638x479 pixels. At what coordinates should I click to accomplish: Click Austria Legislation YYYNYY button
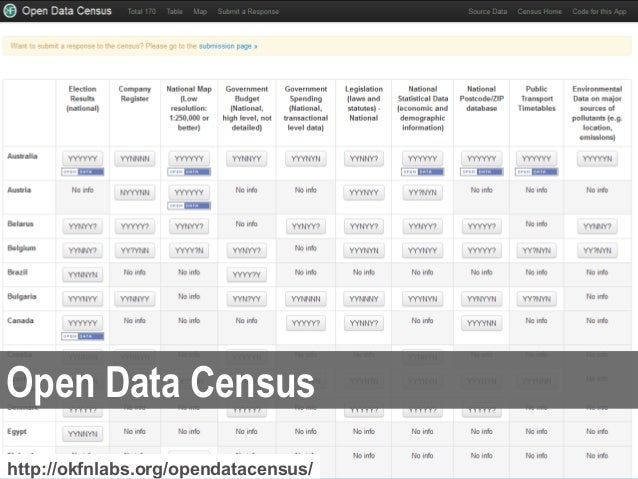pos(364,192)
